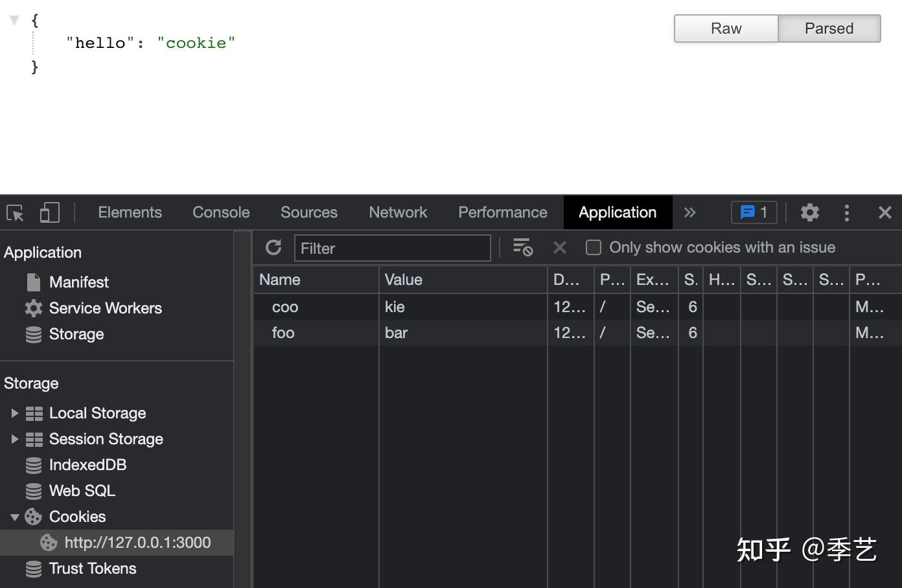Toggle the device toolbar icon
Screen dimensions: 902x588
click(x=49, y=213)
